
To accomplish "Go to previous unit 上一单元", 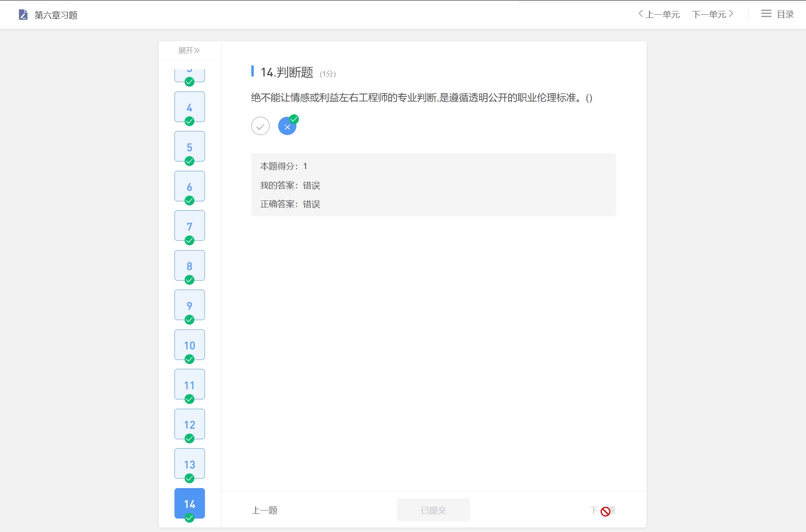I will (659, 14).
